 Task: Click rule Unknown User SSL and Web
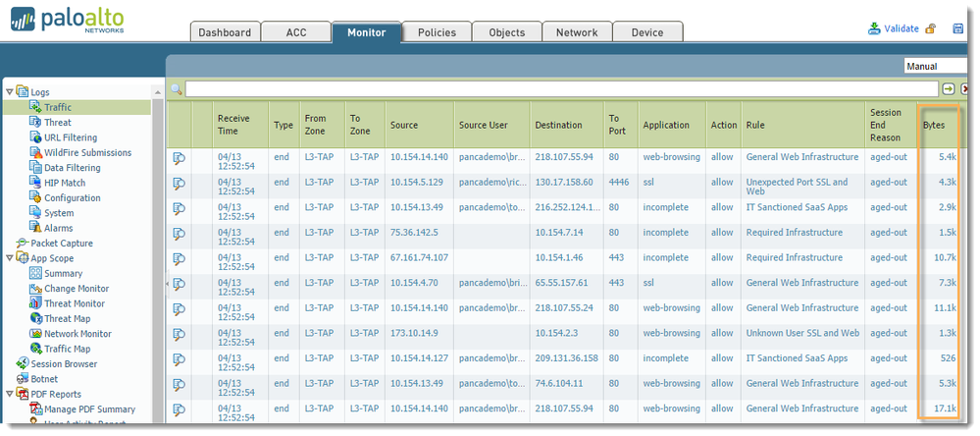pyautogui.click(x=802, y=333)
